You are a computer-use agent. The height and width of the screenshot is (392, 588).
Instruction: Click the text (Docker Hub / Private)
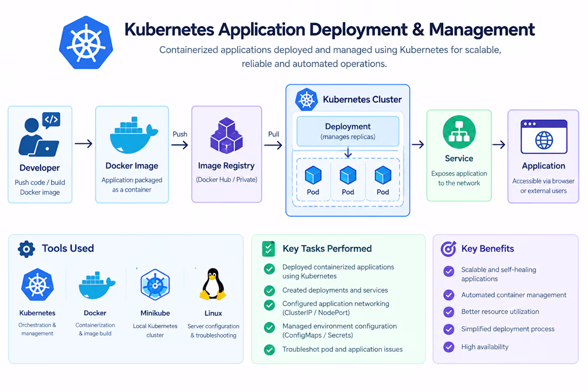point(227,180)
